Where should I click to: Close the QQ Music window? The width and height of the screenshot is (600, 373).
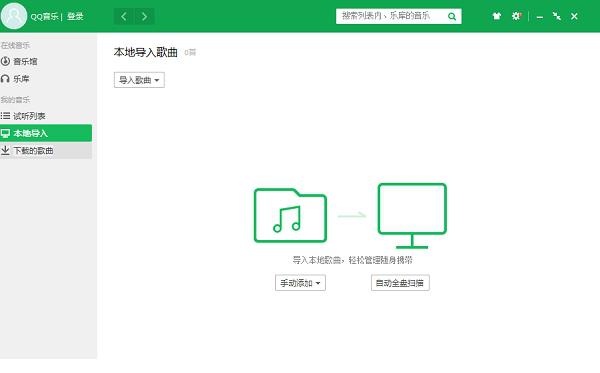[574, 16]
